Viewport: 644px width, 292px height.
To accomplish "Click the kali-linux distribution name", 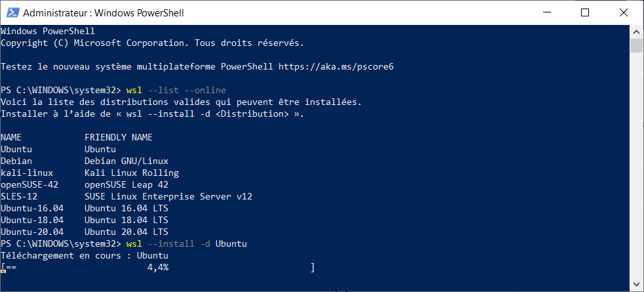I will point(27,173).
